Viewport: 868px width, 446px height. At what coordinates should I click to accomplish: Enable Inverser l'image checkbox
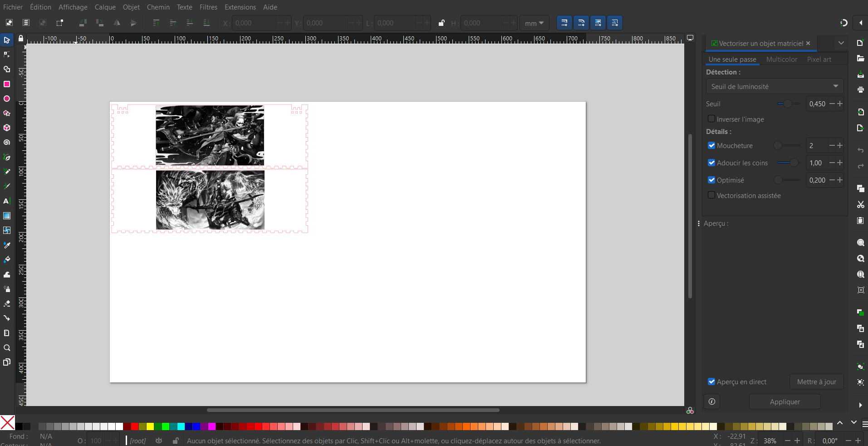click(711, 119)
